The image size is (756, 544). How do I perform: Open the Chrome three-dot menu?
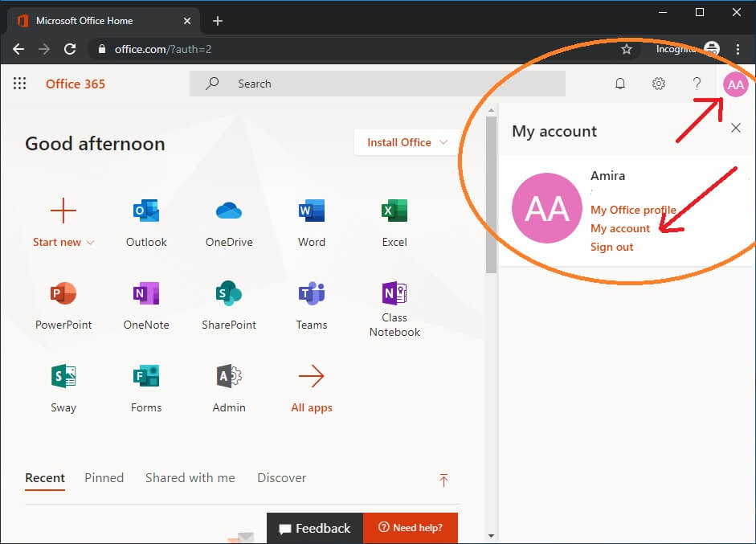(738, 49)
